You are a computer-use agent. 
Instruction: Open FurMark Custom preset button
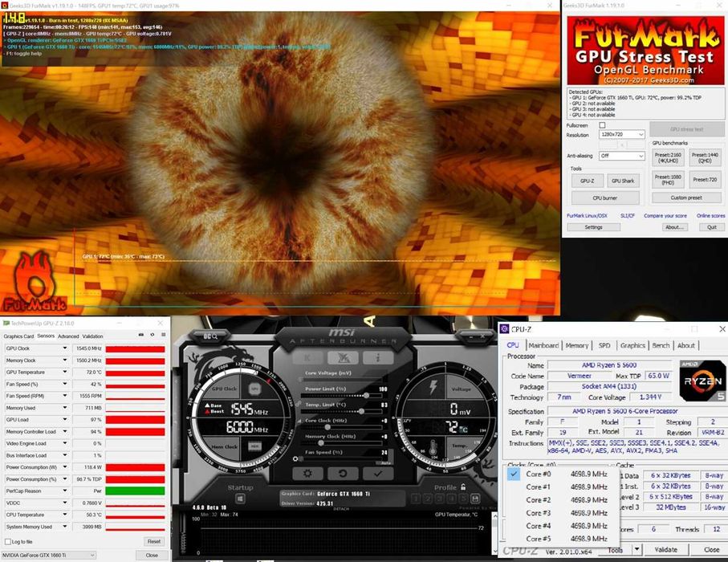(686, 198)
